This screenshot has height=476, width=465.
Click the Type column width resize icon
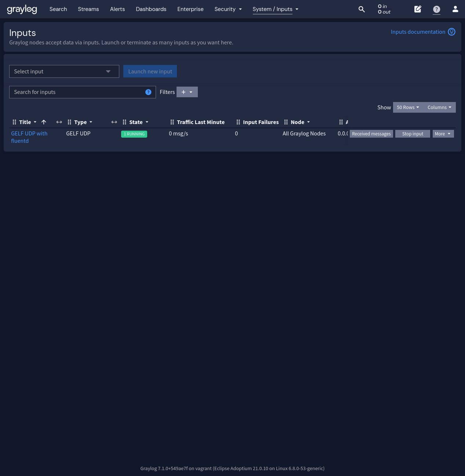click(x=114, y=122)
